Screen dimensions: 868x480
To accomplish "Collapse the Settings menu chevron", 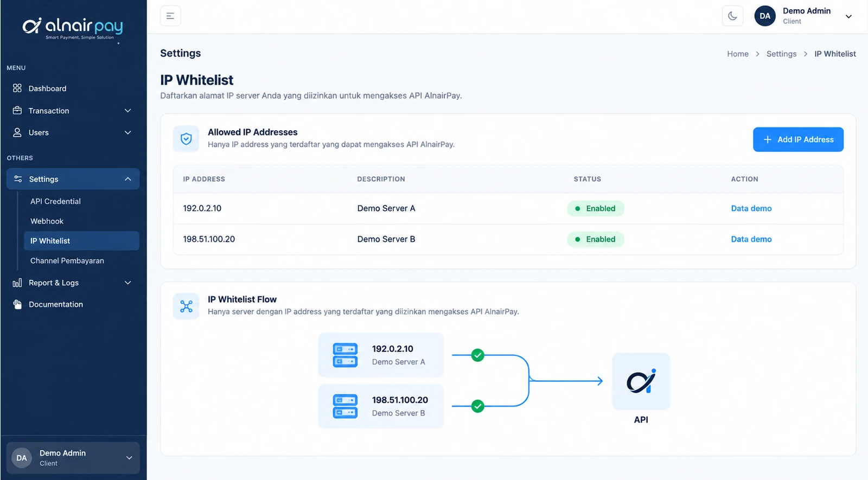I will pos(128,179).
